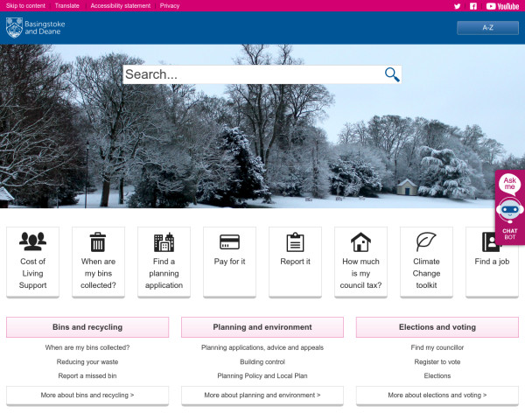Follow the Register to vote link
This screenshot has width=525, height=420.
tap(437, 361)
